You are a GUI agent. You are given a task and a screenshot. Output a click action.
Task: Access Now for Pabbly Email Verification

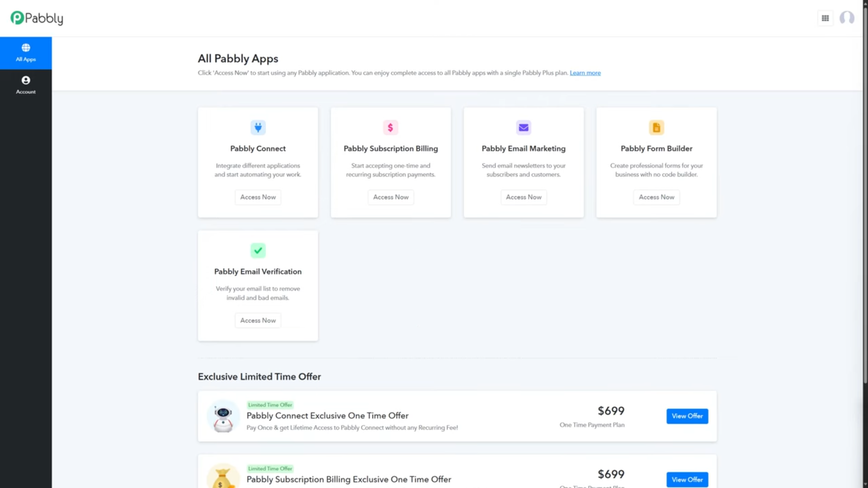click(258, 320)
